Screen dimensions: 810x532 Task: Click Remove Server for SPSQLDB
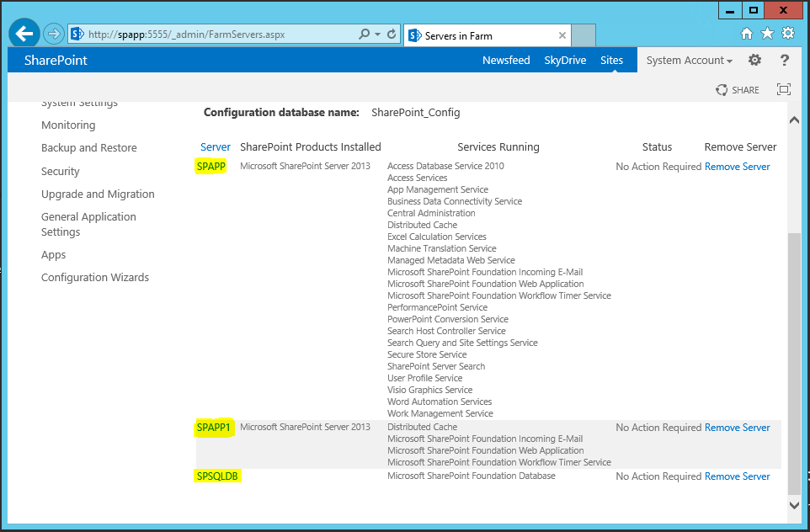[x=737, y=476]
